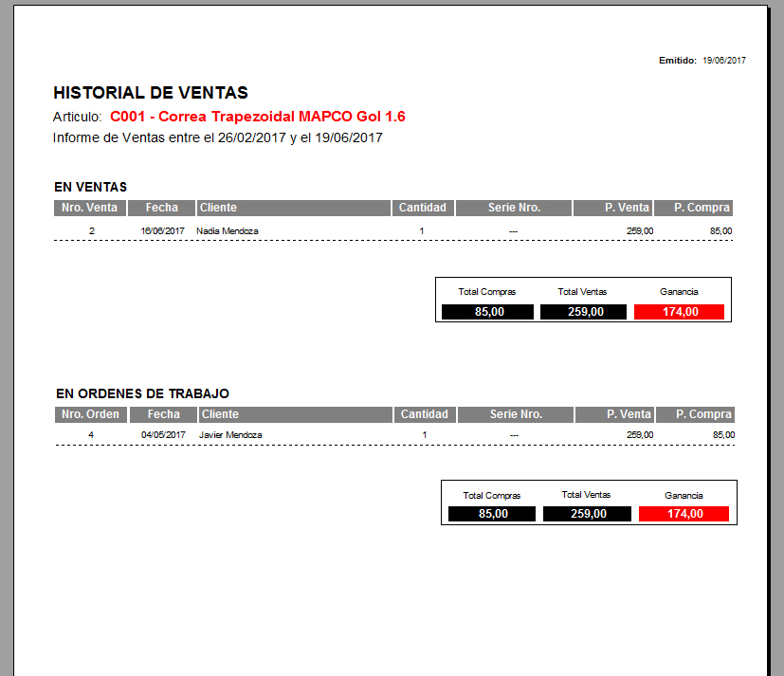Click 85,00 purchase price in Nadia Mendoza row
This screenshot has height=676, width=784.
721,231
